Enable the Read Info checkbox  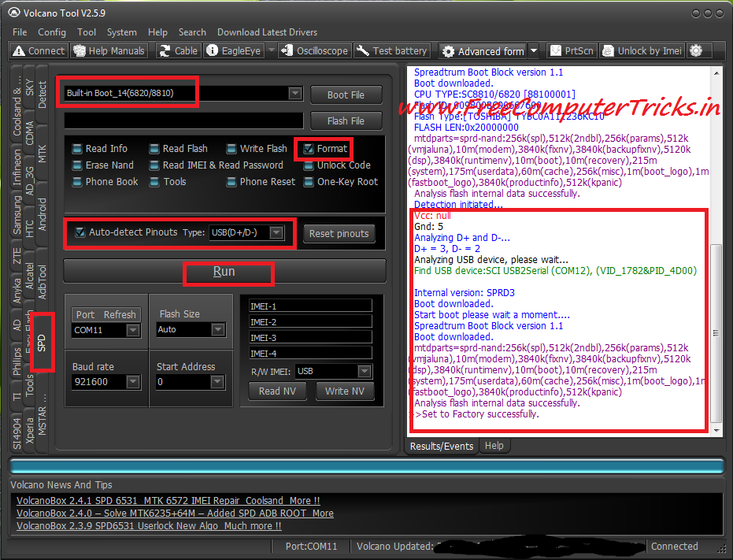[77, 149]
